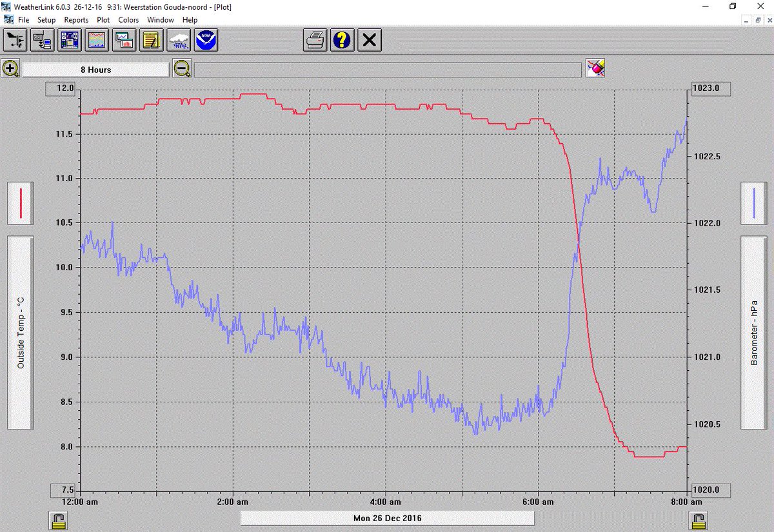Click the 4:00 am time label

point(387,502)
